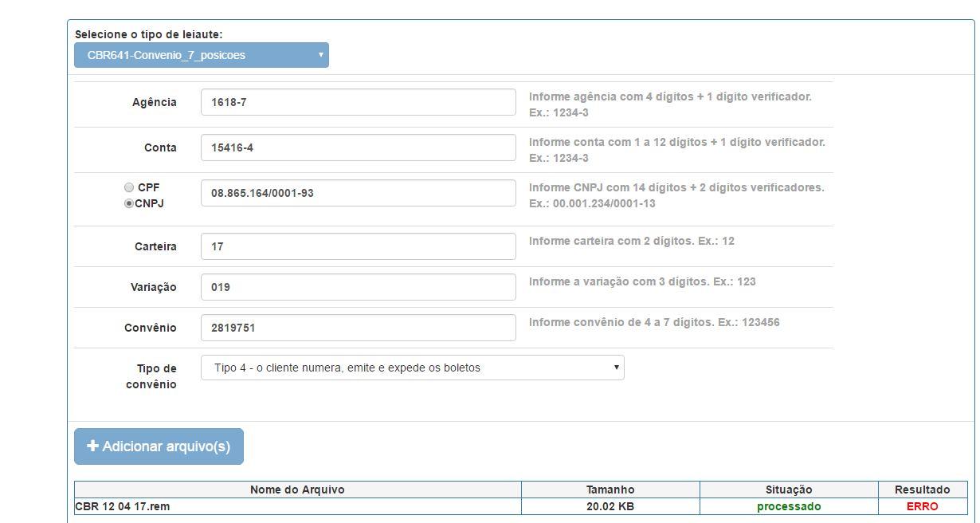This screenshot has width=980, height=523.
Task: Open the Tipo de convênio dropdown
Action: pyautogui.click(x=413, y=368)
